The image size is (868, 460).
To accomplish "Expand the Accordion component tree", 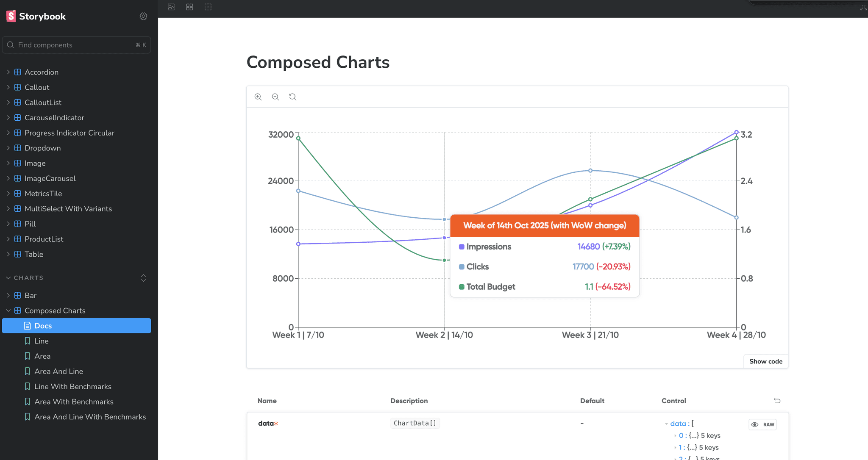I will coord(8,72).
